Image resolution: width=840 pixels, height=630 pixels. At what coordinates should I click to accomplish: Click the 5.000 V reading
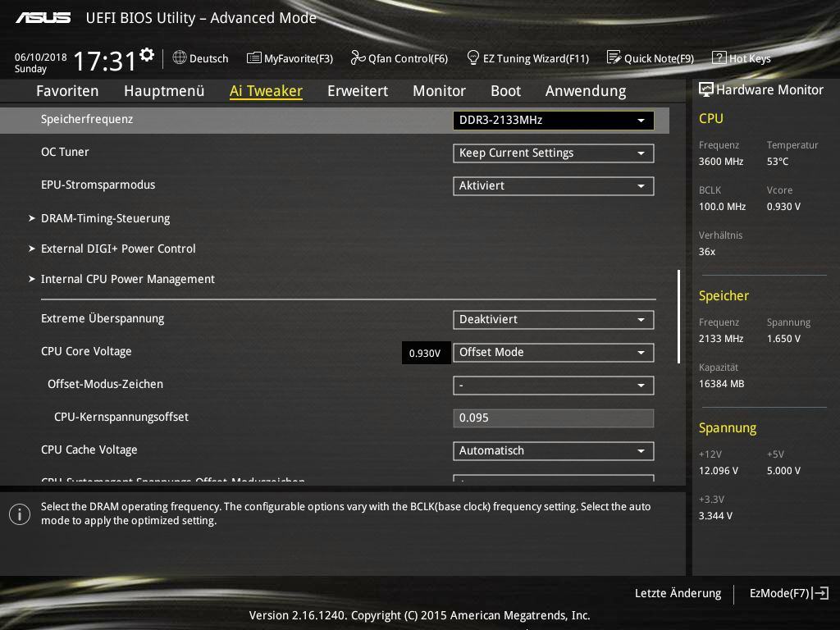tap(783, 470)
